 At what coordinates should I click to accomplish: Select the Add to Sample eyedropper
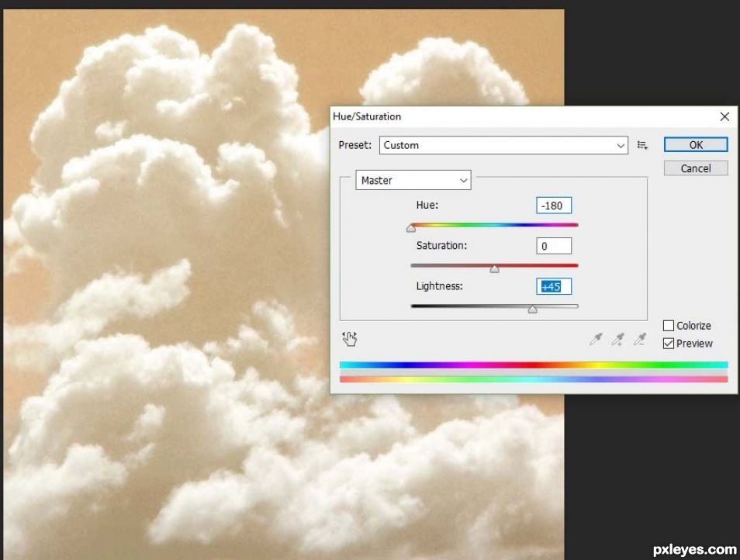tap(617, 339)
